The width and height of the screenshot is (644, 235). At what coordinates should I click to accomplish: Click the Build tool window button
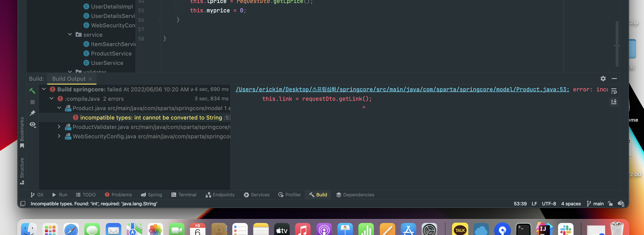(x=318, y=194)
